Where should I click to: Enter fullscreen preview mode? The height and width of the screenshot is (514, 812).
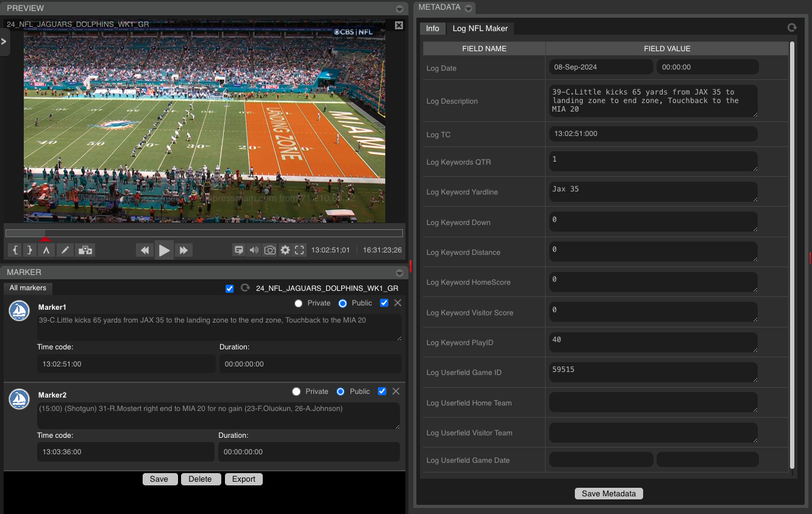click(x=299, y=250)
